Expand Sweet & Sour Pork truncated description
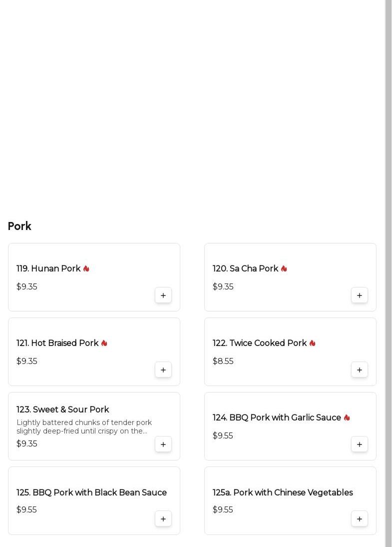Image resolution: width=392 pixels, height=547 pixels. pyautogui.click(x=84, y=427)
